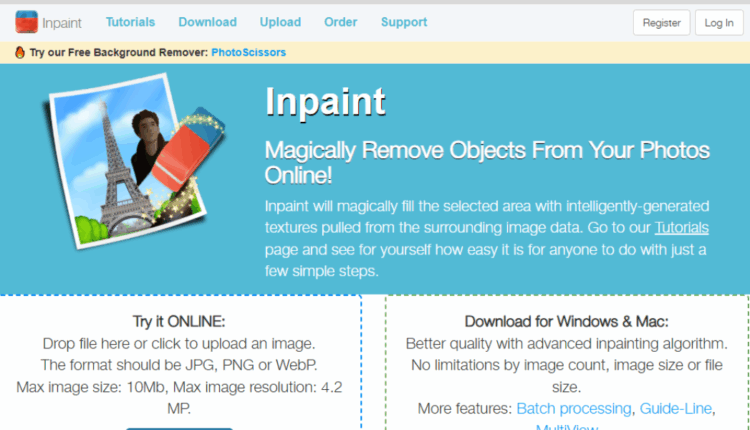This screenshot has width=750, height=430.
Task: Follow the Guide-Line feature link
Action: [x=676, y=408]
